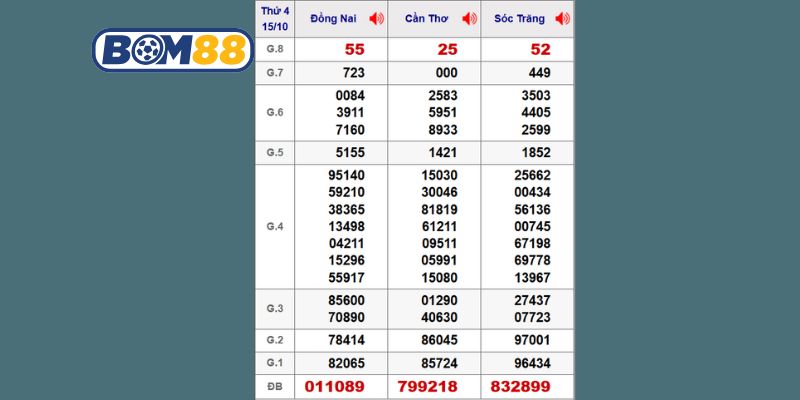The height and width of the screenshot is (400, 800).
Task: Select G.6 number 8933
Action: [443, 130]
